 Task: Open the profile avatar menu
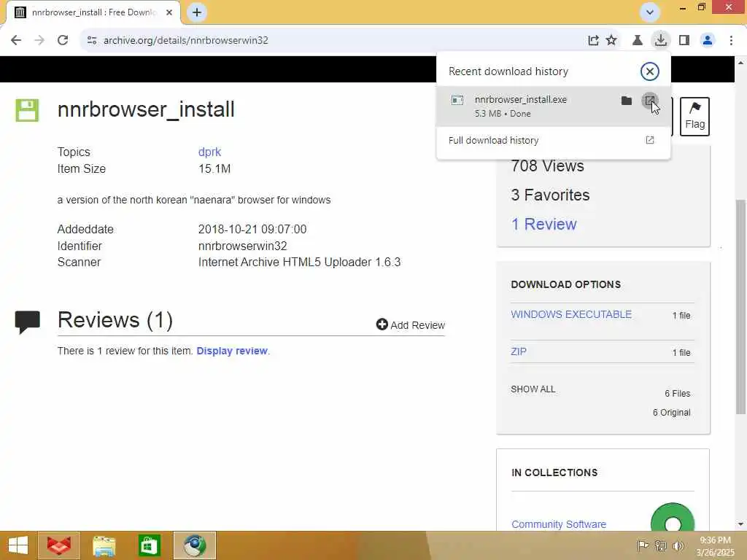(708, 41)
